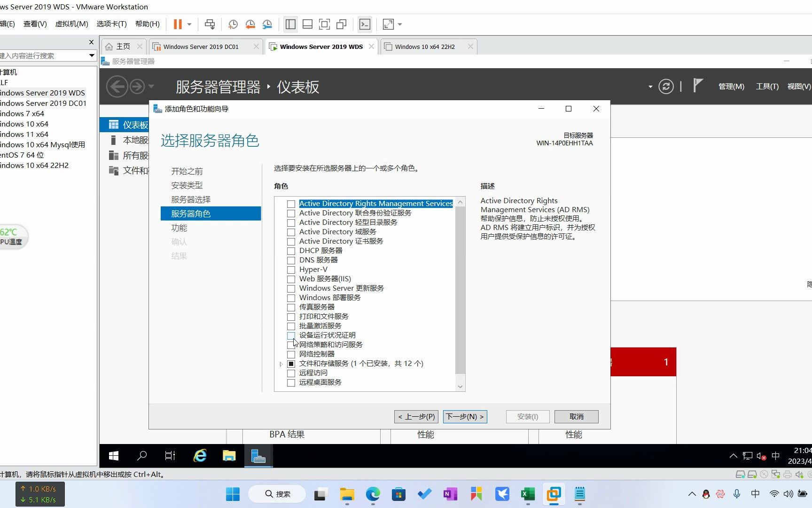Check the DHCP 服务器 role
This screenshot has height=508, width=812.
(291, 251)
